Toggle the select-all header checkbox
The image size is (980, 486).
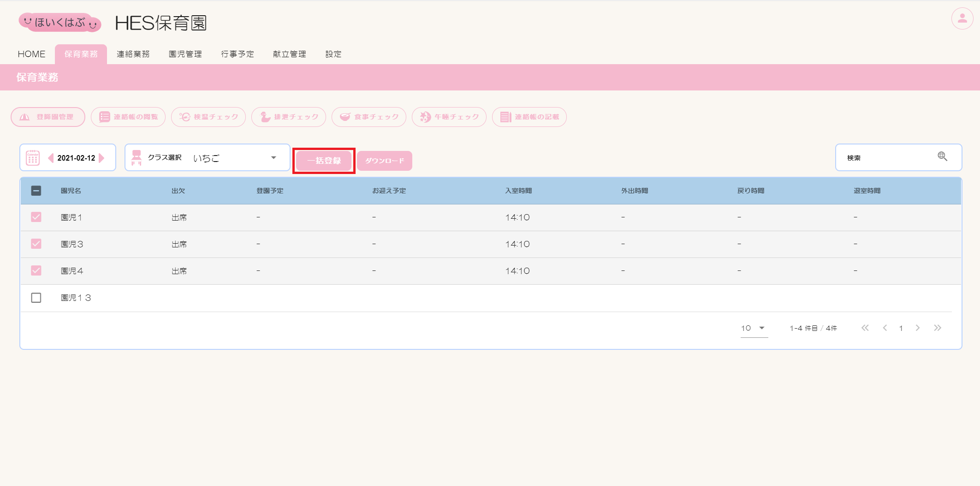(36, 191)
